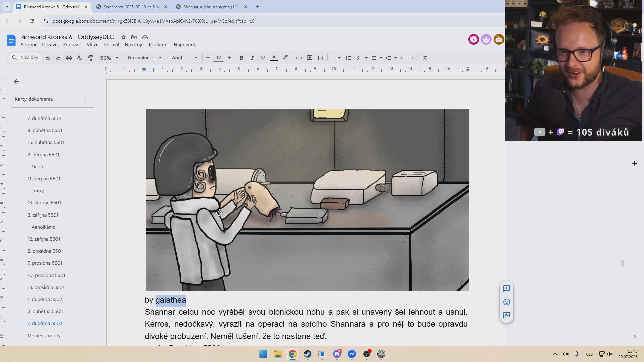Screen dimensions: 644x362
Task: Open the Zobrazit menu
Action: 72,45
